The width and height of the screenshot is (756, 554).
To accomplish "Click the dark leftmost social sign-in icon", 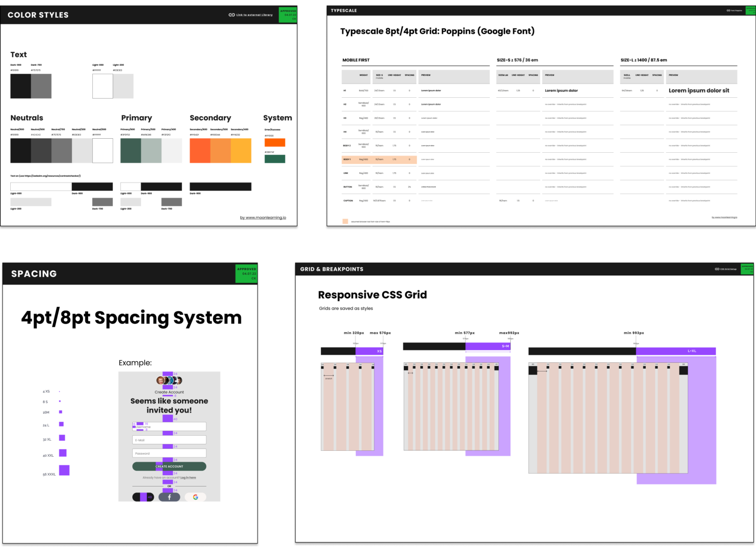I will (x=143, y=496).
